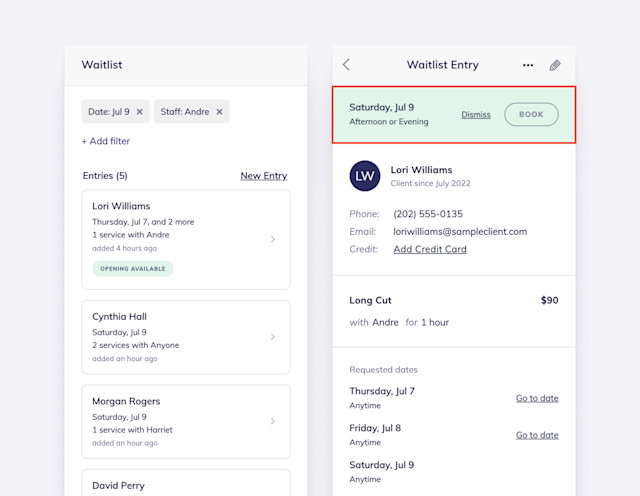Edit entry with the pencil icon
Viewport: 640px width, 496px height.
(x=555, y=65)
